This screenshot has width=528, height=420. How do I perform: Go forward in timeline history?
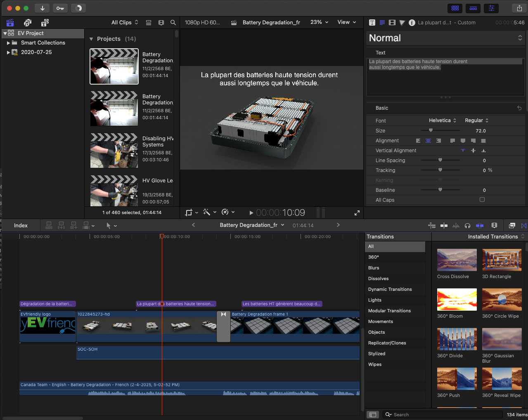[338, 225]
